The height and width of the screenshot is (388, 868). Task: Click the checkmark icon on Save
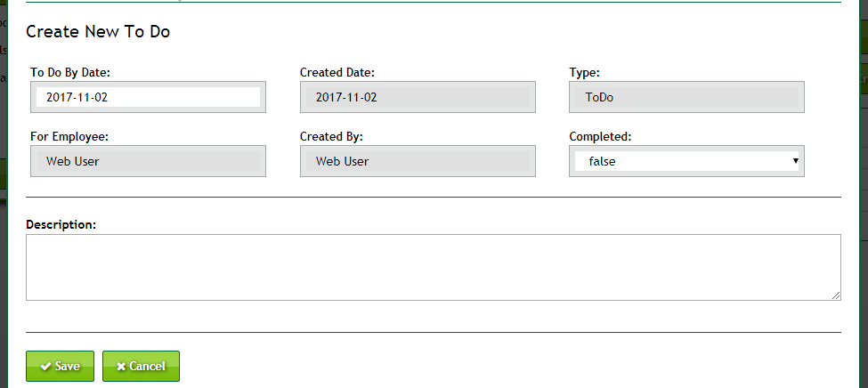[x=45, y=367]
